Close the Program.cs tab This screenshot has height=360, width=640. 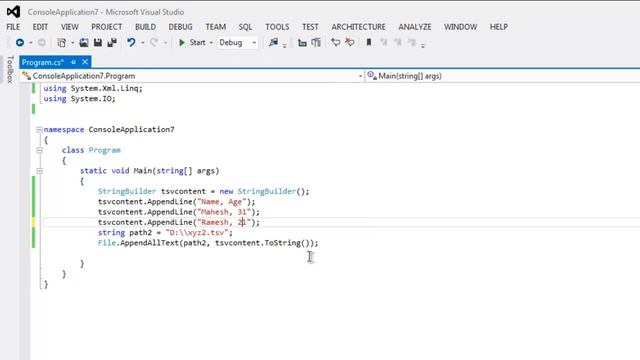tap(85, 62)
